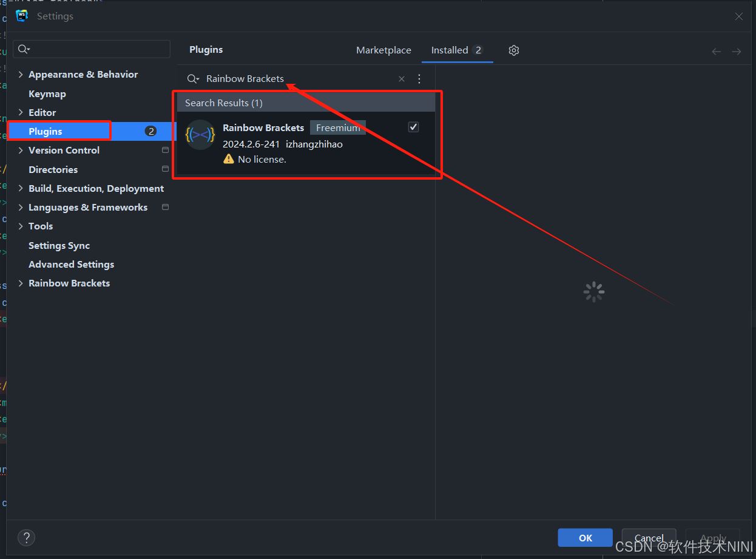Click the Freemium tag on Rainbow Brackets
Screen dimensions: 756x559
[x=338, y=127]
